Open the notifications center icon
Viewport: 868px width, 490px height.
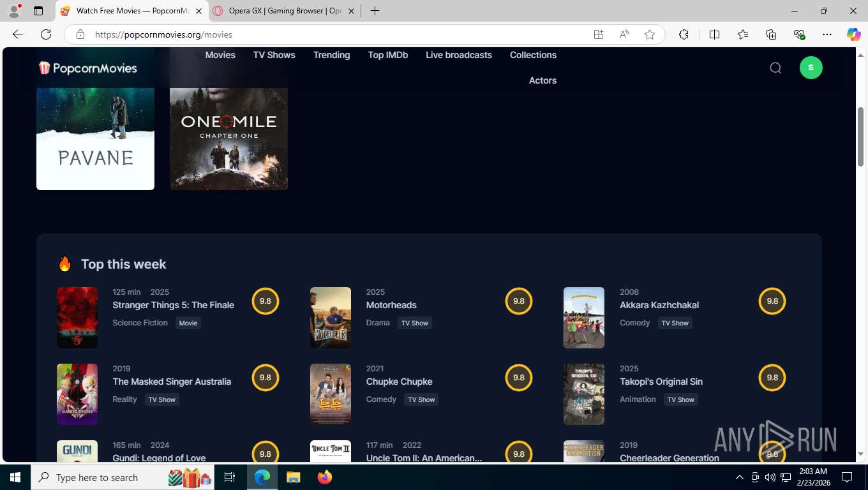tap(847, 477)
